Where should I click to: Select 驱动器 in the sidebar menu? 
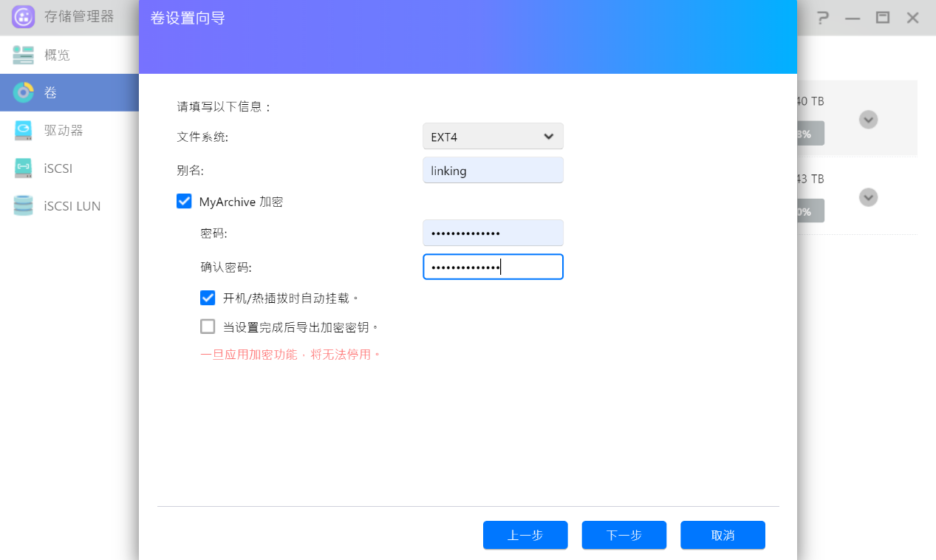click(x=64, y=131)
